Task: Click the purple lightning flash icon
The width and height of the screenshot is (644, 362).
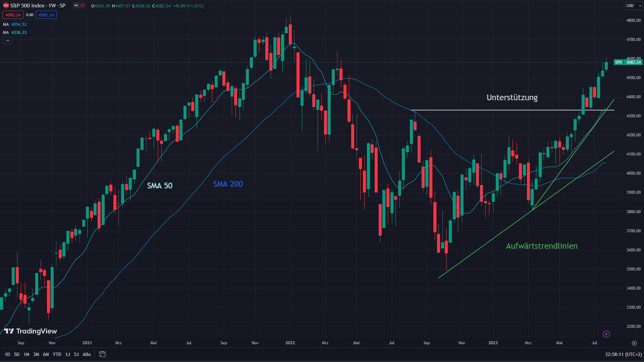Action: (606, 334)
